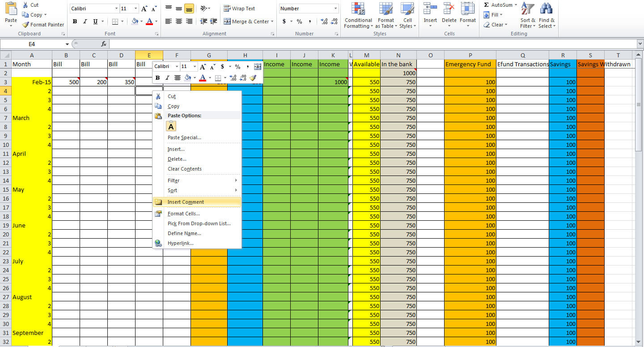Open the Fill Color dropdown arrow
The width and height of the screenshot is (644, 347).
pos(142,21)
